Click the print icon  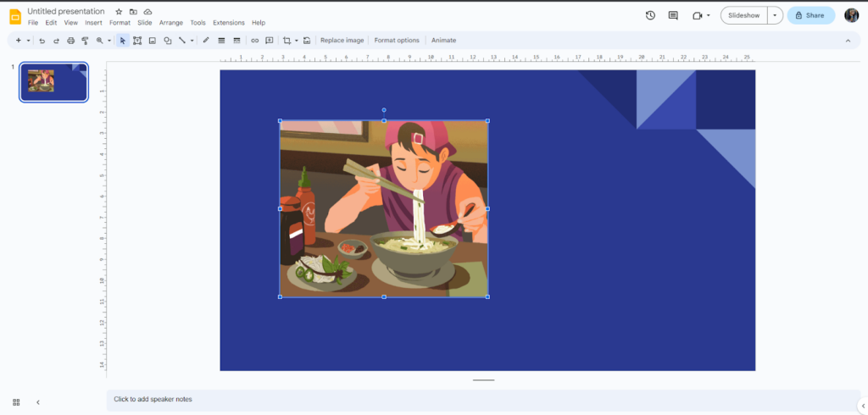[x=71, y=41]
